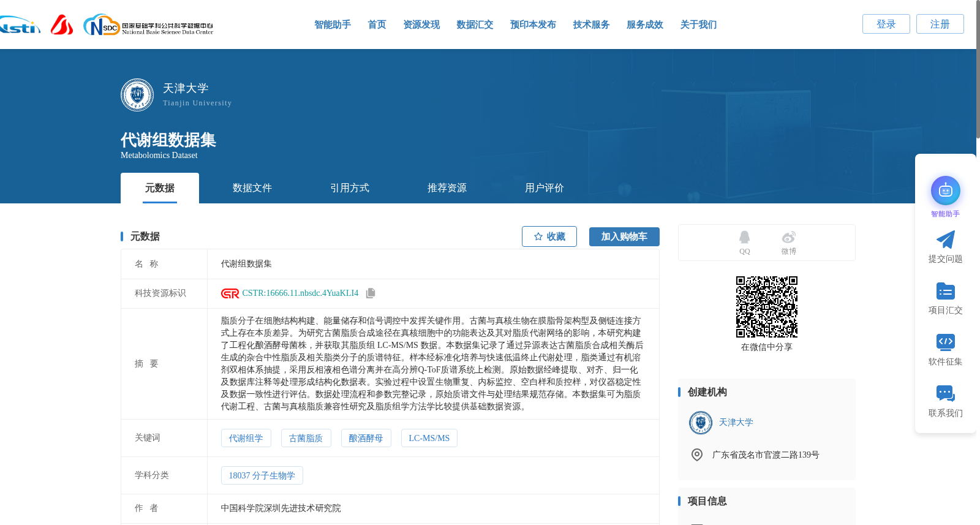Image resolution: width=980 pixels, height=525 pixels.
Task: Click the 项目汇交 label in side panel
Action: click(x=946, y=311)
